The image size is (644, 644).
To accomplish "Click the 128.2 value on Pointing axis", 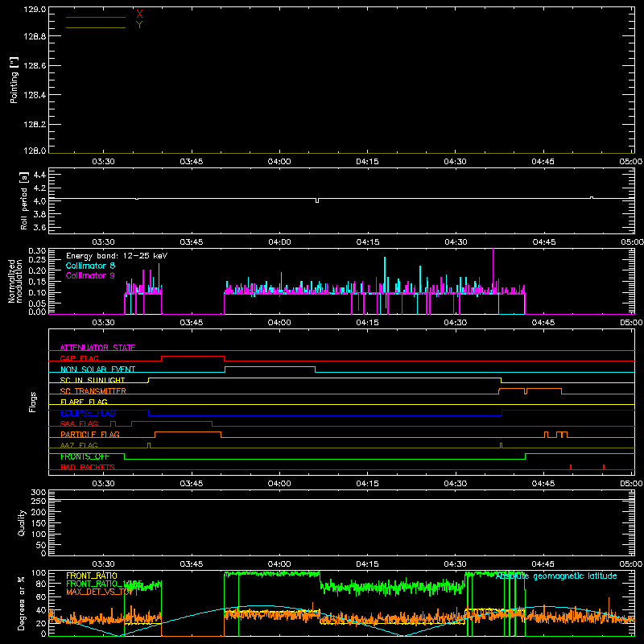I will coord(35,125).
